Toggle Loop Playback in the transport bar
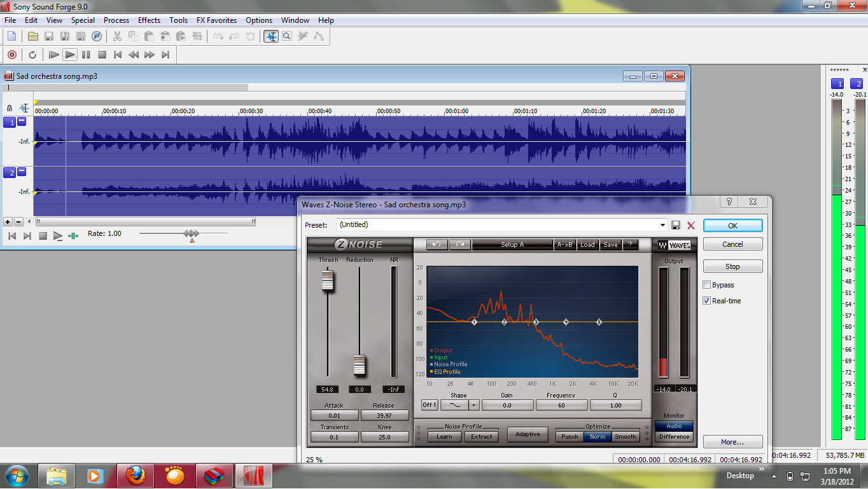The height and width of the screenshot is (489, 868). [32, 55]
